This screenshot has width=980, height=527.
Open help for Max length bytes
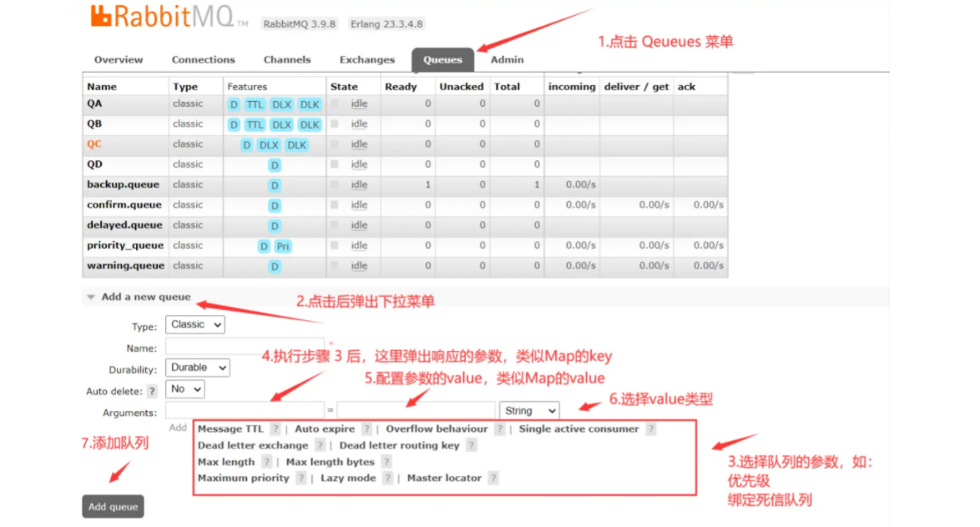click(x=386, y=462)
